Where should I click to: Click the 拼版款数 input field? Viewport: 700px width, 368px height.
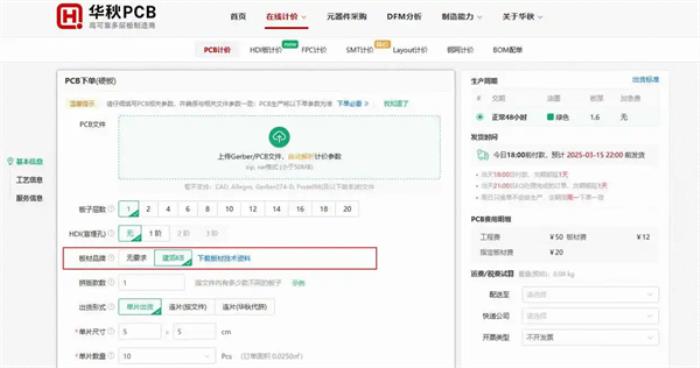(151, 283)
